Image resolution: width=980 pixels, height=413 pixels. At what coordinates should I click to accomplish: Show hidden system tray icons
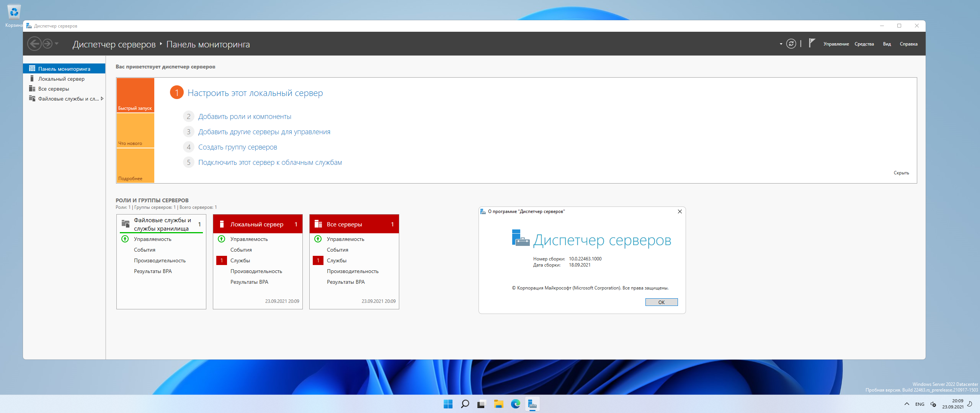coord(906,404)
